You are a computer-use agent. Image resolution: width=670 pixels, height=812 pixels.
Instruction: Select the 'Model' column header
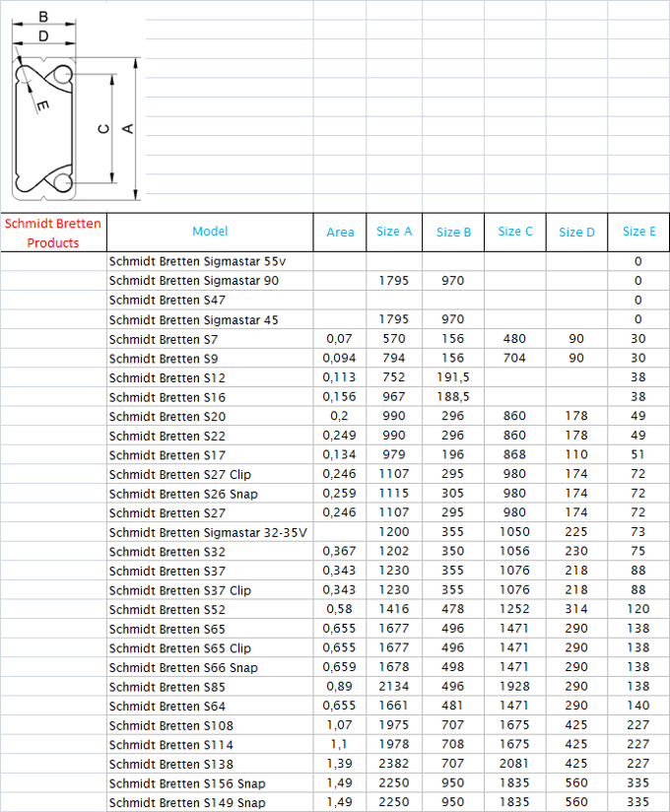coord(210,233)
